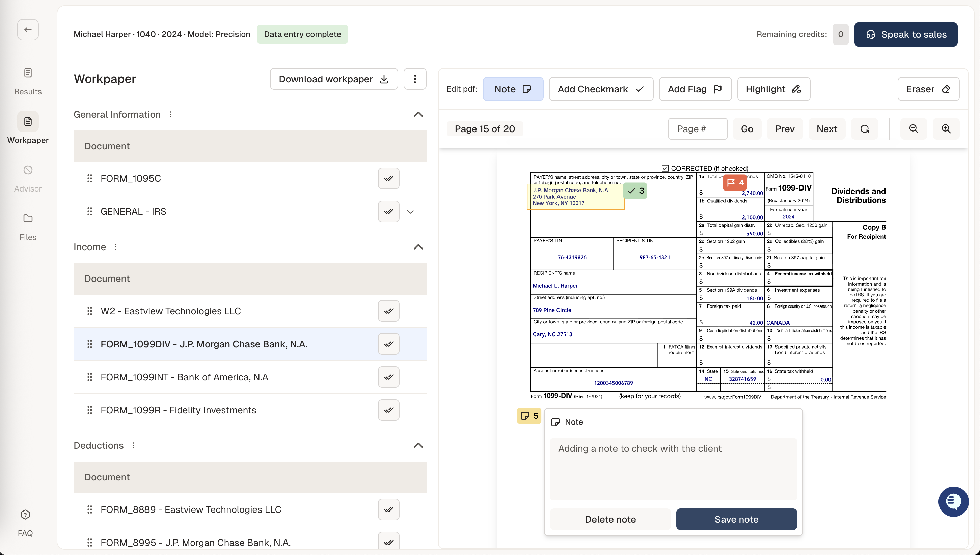This screenshot has width=980, height=555.
Task: Rotate the current PDF page
Action: tap(864, 128)
